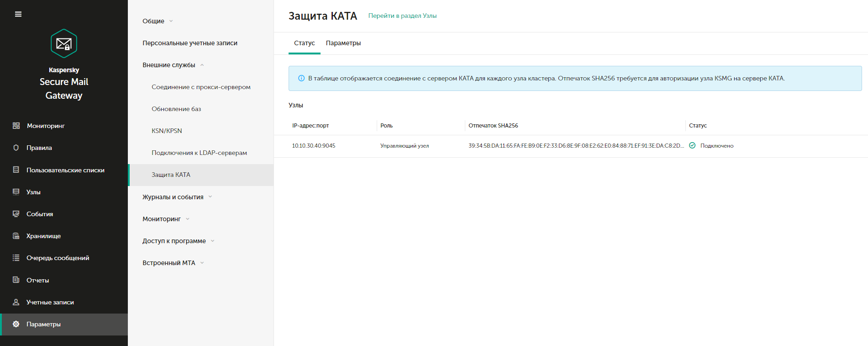Click the Учетные записи user icon
The width and height of the screenshot is (868, 346).
[x=16, y=302]
